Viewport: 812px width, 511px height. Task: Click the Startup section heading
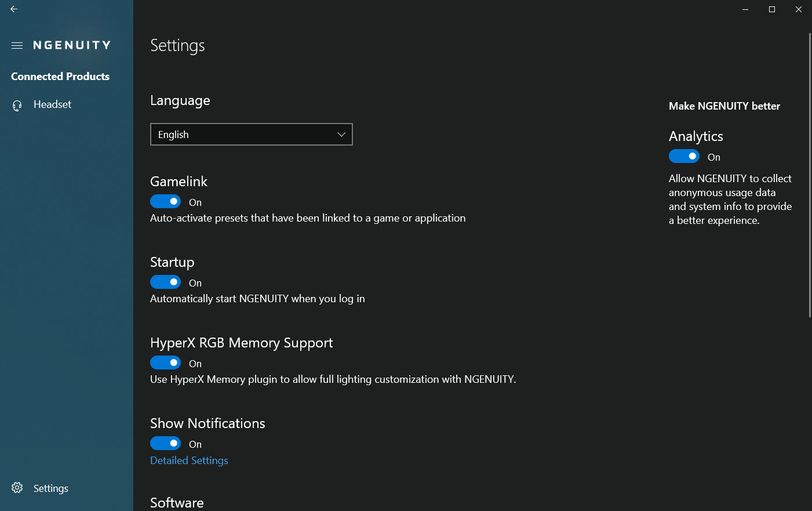point(172,262)
